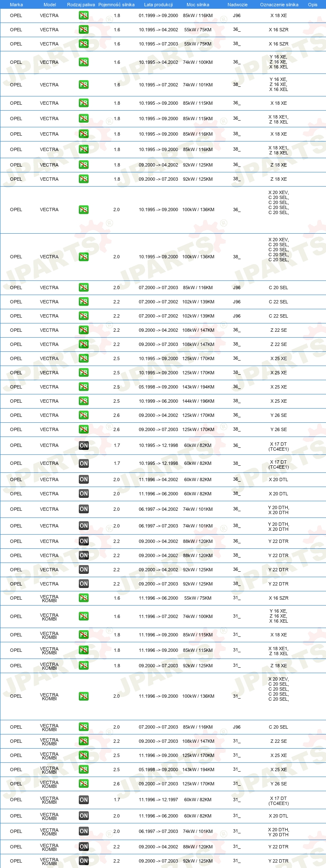
Task: Click petrol icon in Vectra Kombi Z 18 XE row
Action: tap(84, 666)
